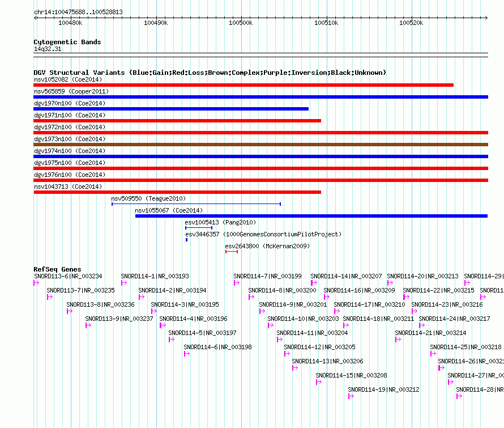The height and width of the screenshot is (428, 504).
Task: Click the SNORD114-14 gene arrow glyph
Action: [x=314, y=283]
